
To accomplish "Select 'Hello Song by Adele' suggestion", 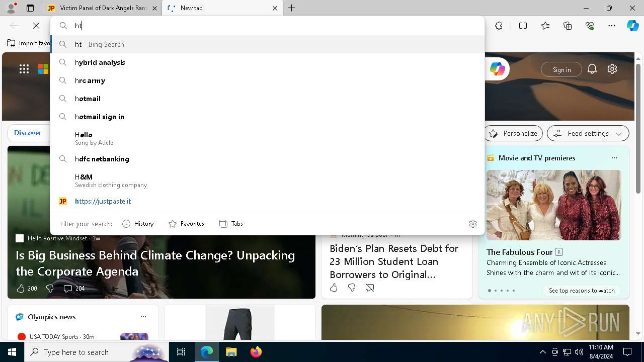I will [267, 138].
